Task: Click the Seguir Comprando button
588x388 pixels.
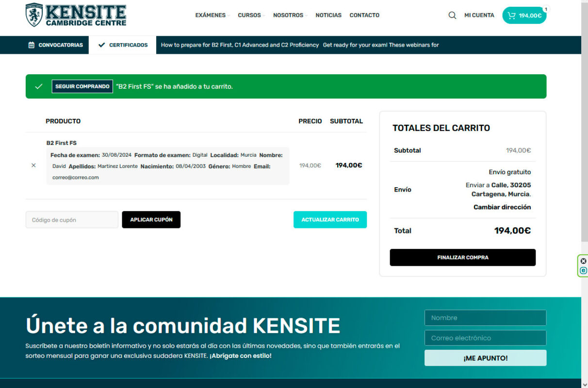Action: [82, 86]
